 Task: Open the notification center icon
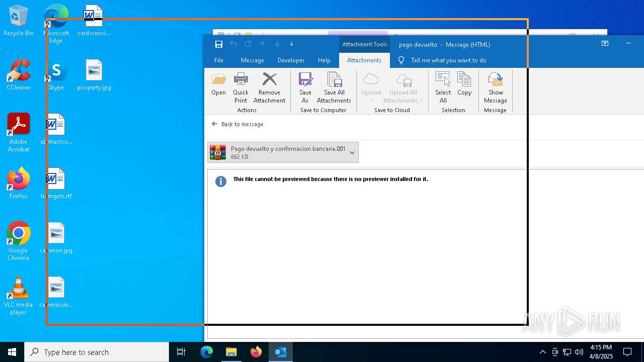[627, 352]
